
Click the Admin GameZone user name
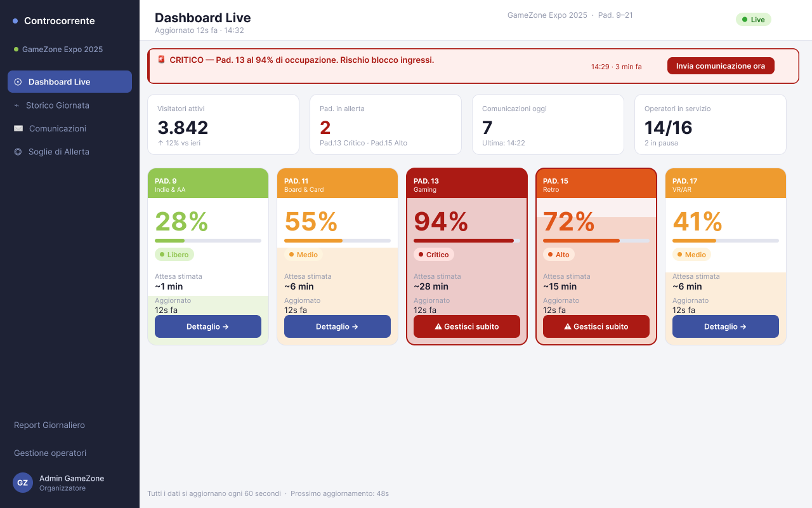72,478
